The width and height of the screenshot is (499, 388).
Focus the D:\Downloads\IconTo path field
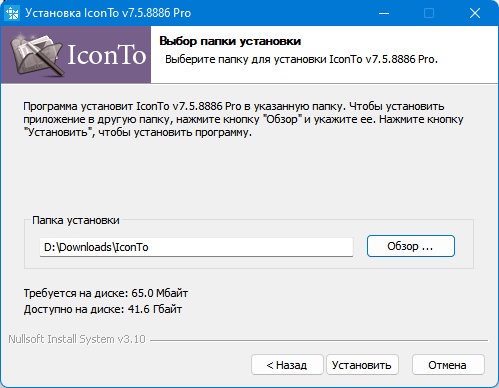point(196,247)
